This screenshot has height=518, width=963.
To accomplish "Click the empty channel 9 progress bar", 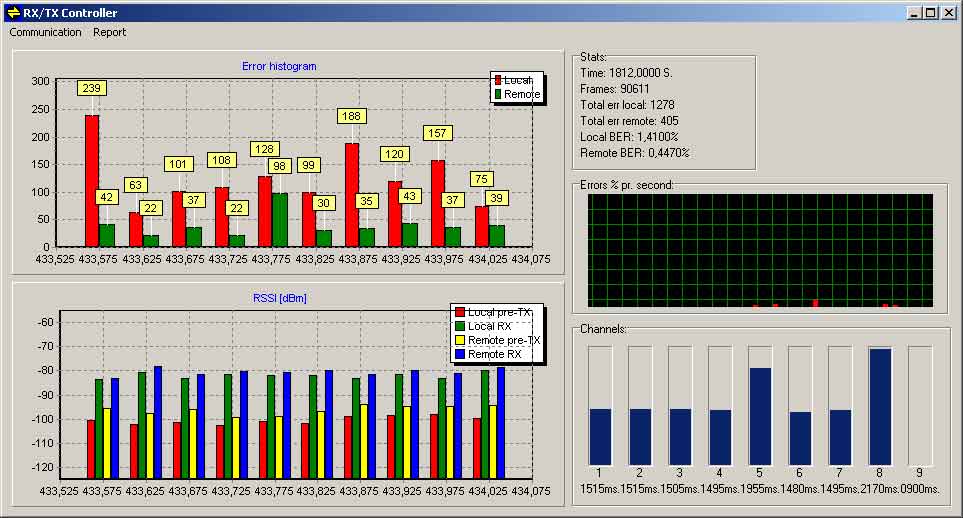I will pyautogui.click(x=920, y=406).
